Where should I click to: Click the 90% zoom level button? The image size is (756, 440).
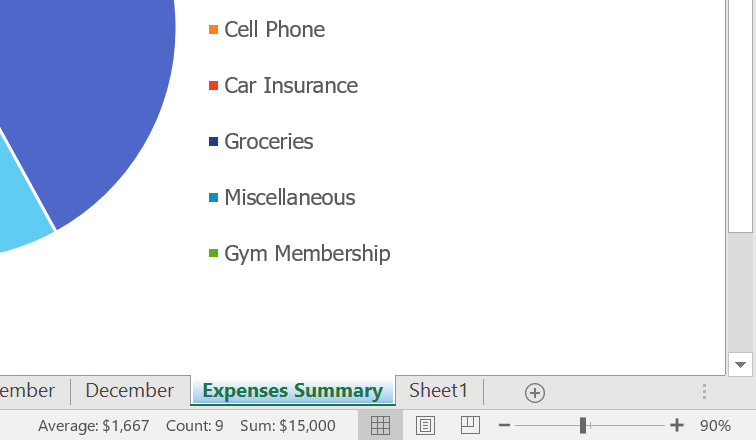[x=715, y=425]
